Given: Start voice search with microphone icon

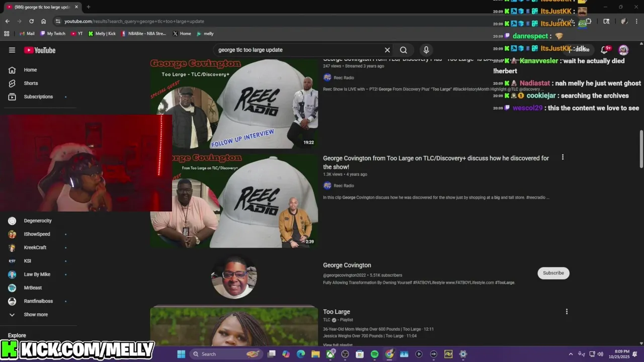Looking at the screenshot, I should (426, 50).
